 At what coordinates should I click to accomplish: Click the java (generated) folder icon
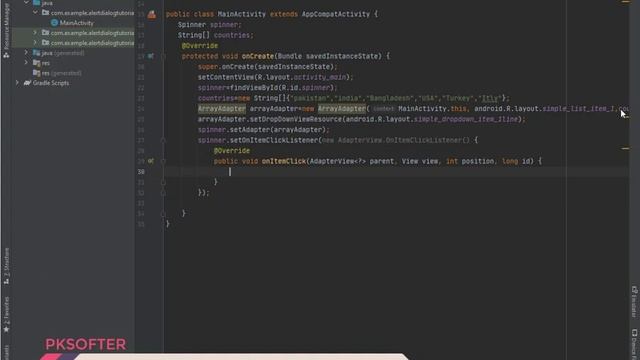point(36,53)
